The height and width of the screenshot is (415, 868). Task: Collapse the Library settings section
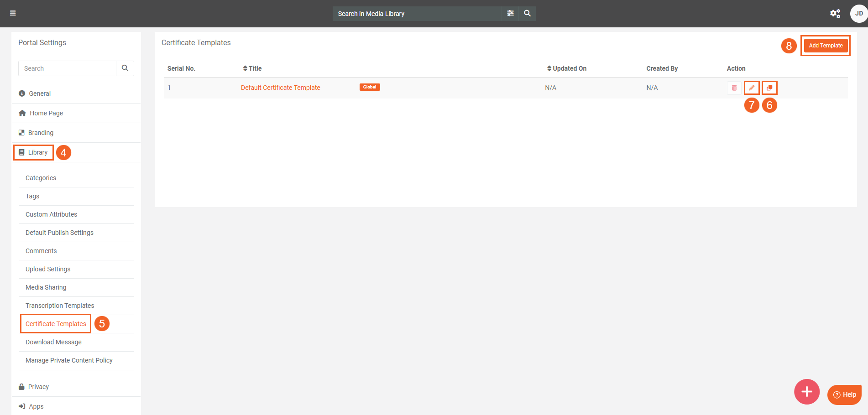point(37,152)
